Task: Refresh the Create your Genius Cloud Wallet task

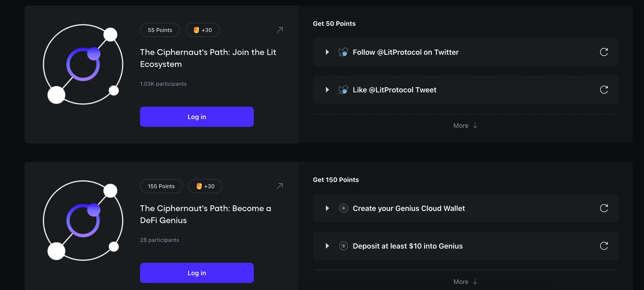Action: pos(604,208)
